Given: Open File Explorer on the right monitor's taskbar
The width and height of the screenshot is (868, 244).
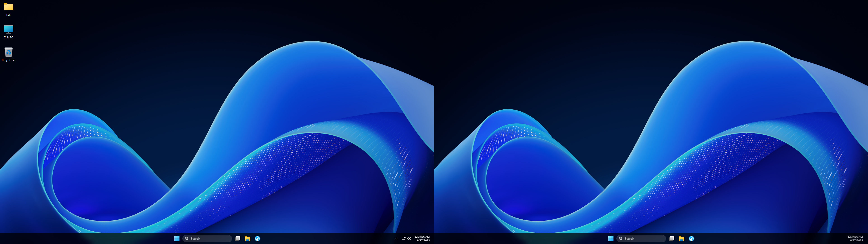Looking at the screenshot, I should pyautogui.click(x=681, y=239).
